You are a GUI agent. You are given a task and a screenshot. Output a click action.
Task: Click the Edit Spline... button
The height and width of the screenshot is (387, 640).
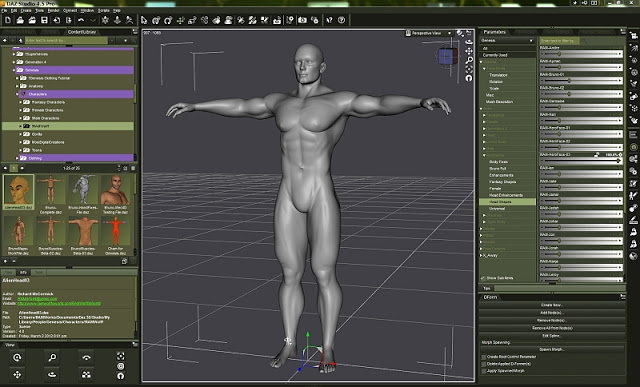[x=552, y=336]
